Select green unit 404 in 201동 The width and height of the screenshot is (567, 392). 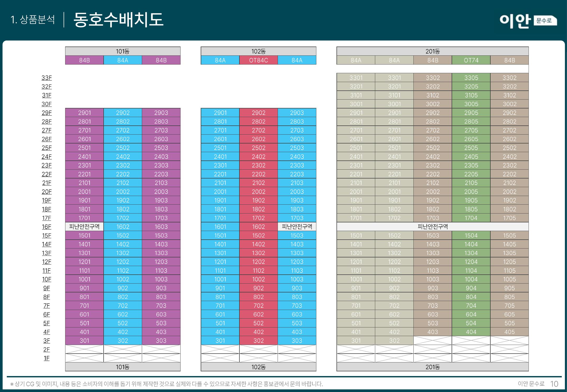point(471,332)
